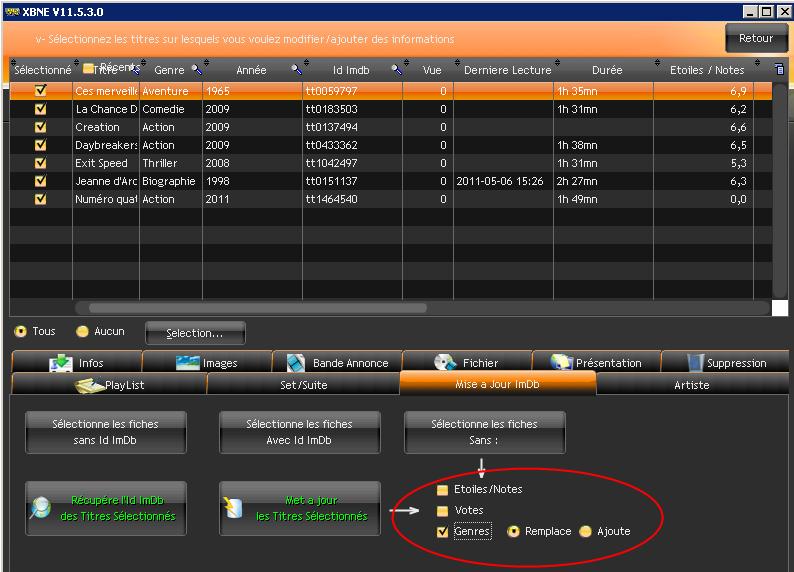
Task: Click Sélectionne les fiches sans Id ImDb
Action: click(x=106, y=432)
